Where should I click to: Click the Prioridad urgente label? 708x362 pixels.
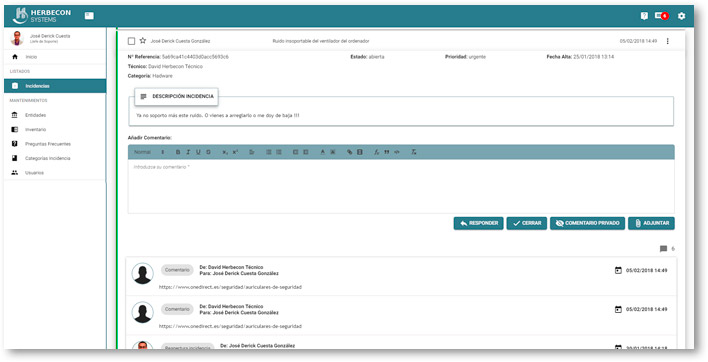(466, 57)
